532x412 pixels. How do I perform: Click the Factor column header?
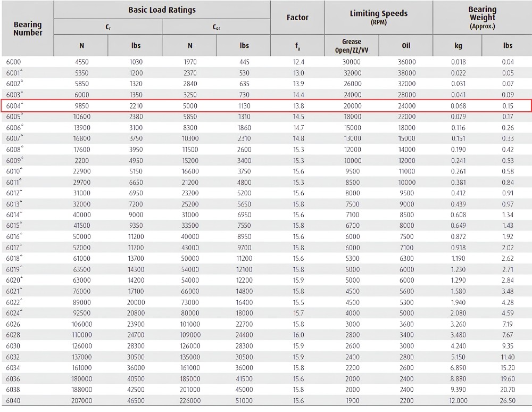[297, 18]
